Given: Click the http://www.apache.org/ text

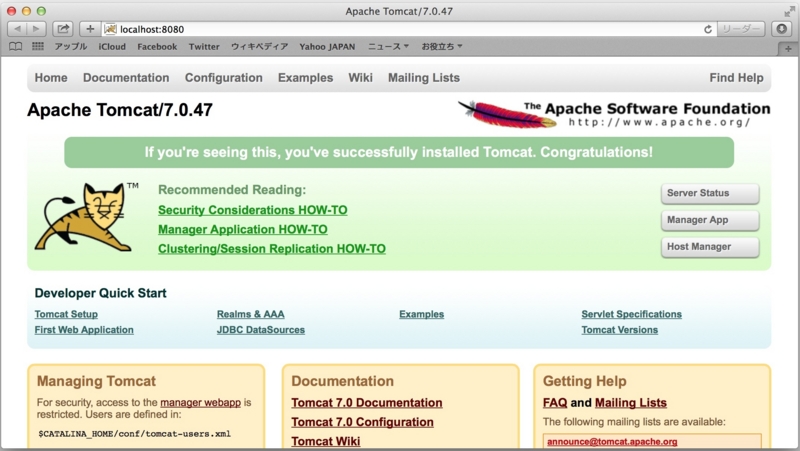Looking at the screenshot, I should (x=659, y=122).
